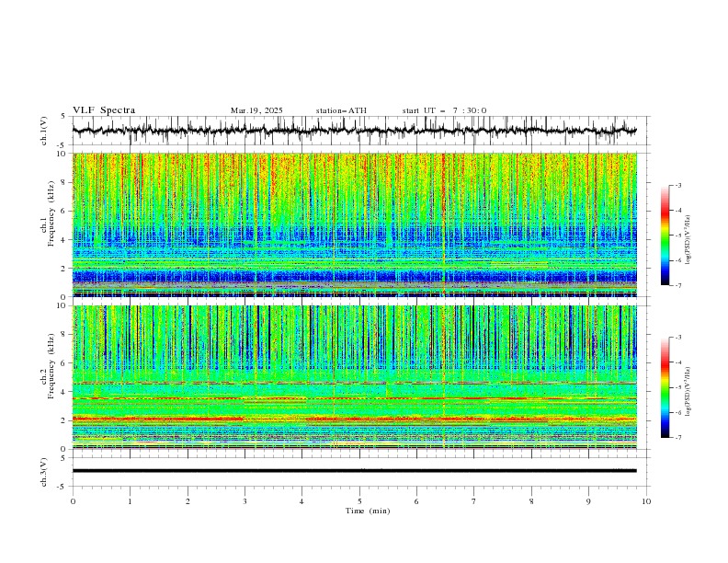Select the lower colorbar "log(PSD)(V²/Hz)" label
This screenshot has width=728, height=563.
click(688, 392)
